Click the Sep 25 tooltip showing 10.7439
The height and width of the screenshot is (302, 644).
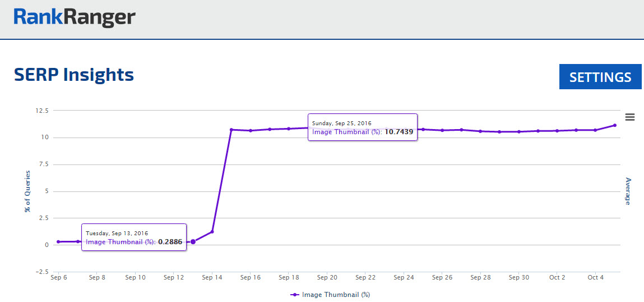click(x=362, y=127)
